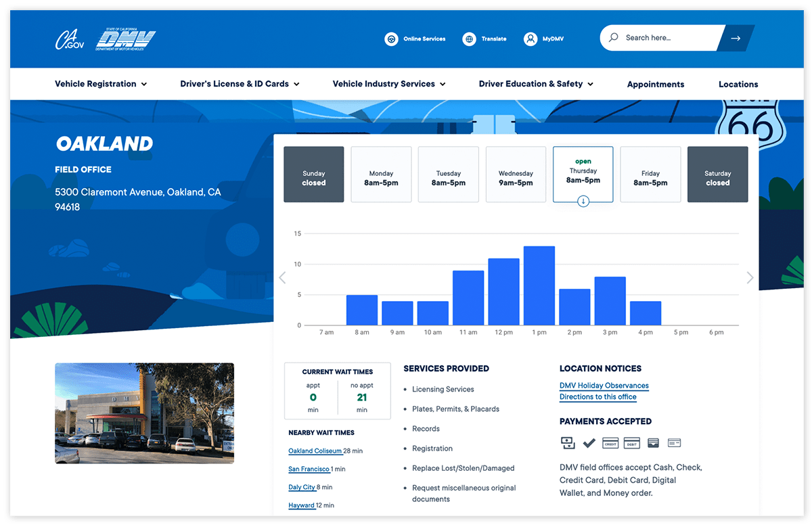
Task: Click the debit card payment icon
Action: coord(632,443)
